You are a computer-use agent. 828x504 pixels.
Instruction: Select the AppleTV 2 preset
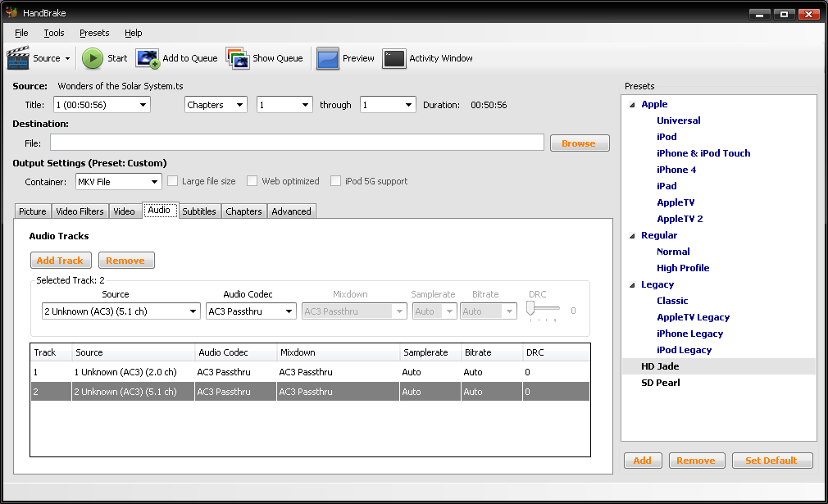[x=680, y=219]
